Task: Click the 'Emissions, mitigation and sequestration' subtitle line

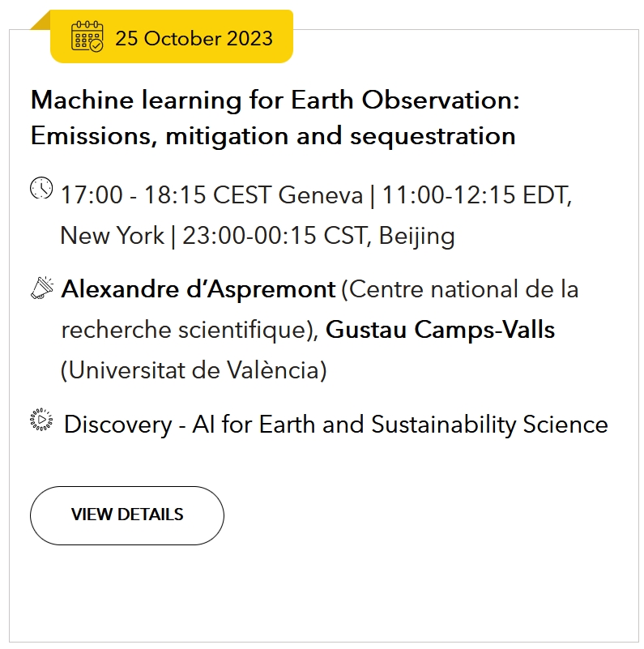Action: pos(273,136)
